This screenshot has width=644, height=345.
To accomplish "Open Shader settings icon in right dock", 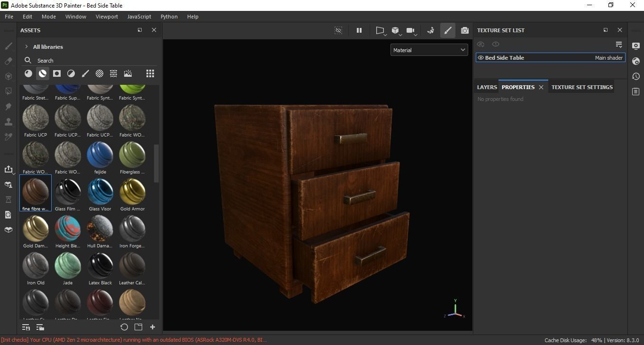I will 636,61.
